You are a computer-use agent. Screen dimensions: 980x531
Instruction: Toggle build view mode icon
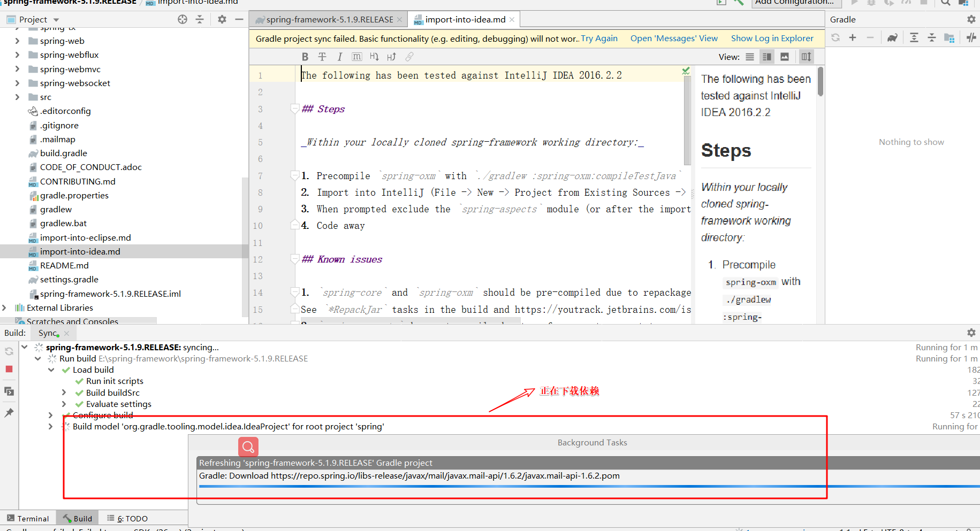(x=9, y=391)
